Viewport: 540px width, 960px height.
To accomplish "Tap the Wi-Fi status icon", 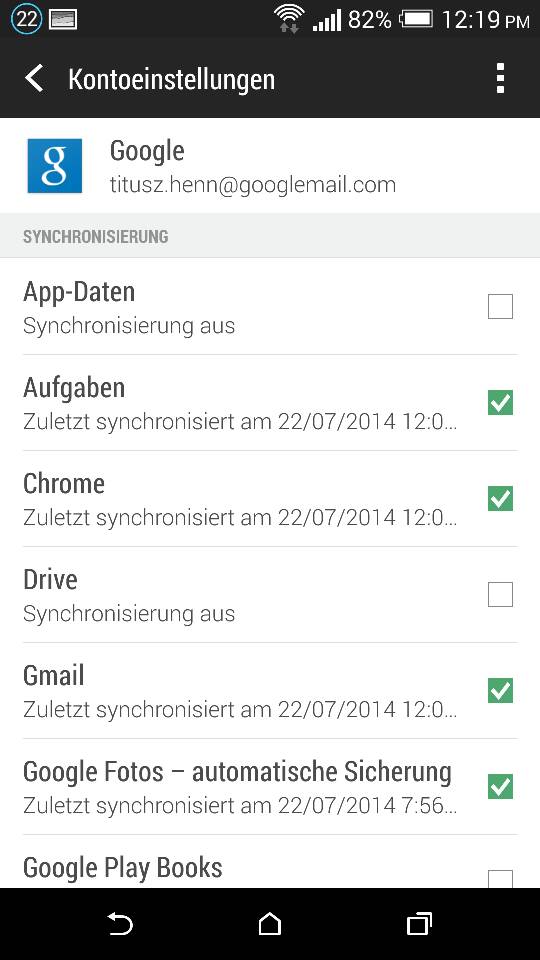I will click(289, 18).
